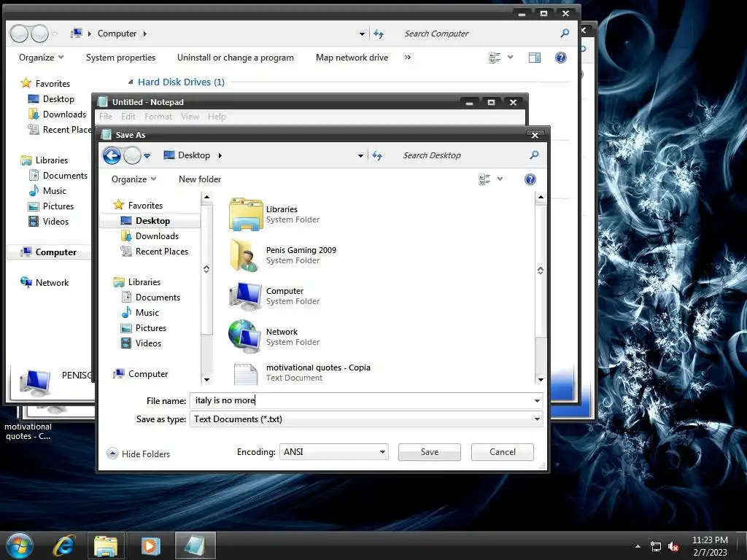Select the Computer system folder icon in file list
The height and width of the screenshot is (560, 747).
[246, 296]
